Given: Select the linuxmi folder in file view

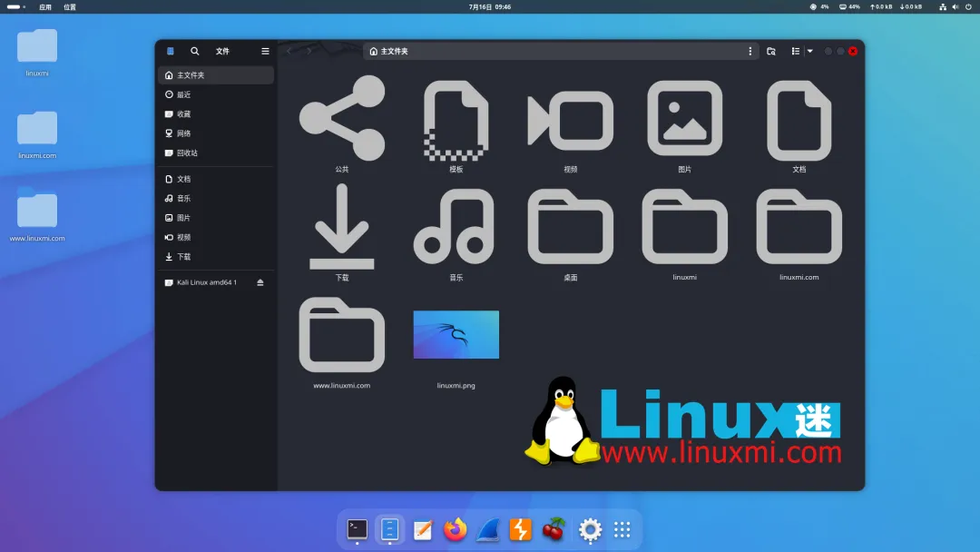Looking at the screenshot, I should (x=685, y=226).
